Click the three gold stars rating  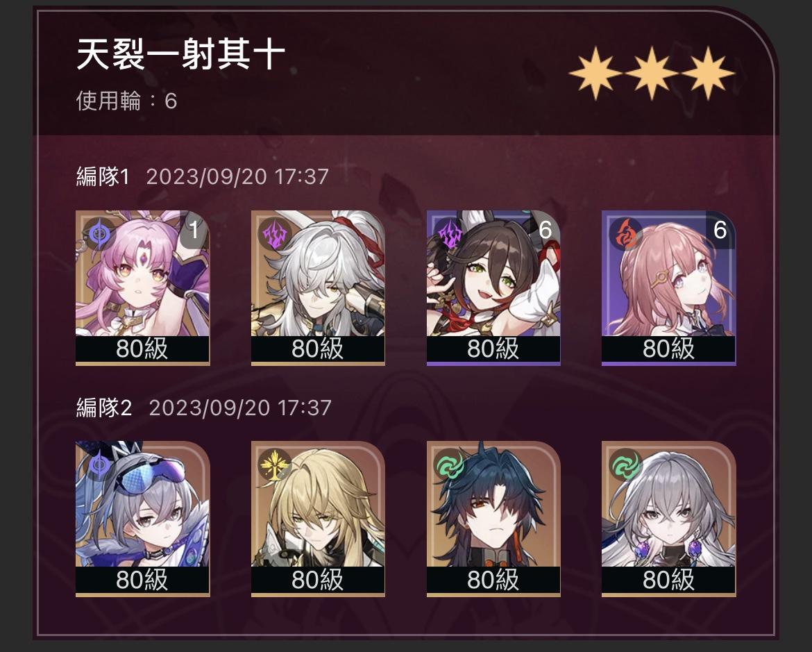click(x=652, y=73)
